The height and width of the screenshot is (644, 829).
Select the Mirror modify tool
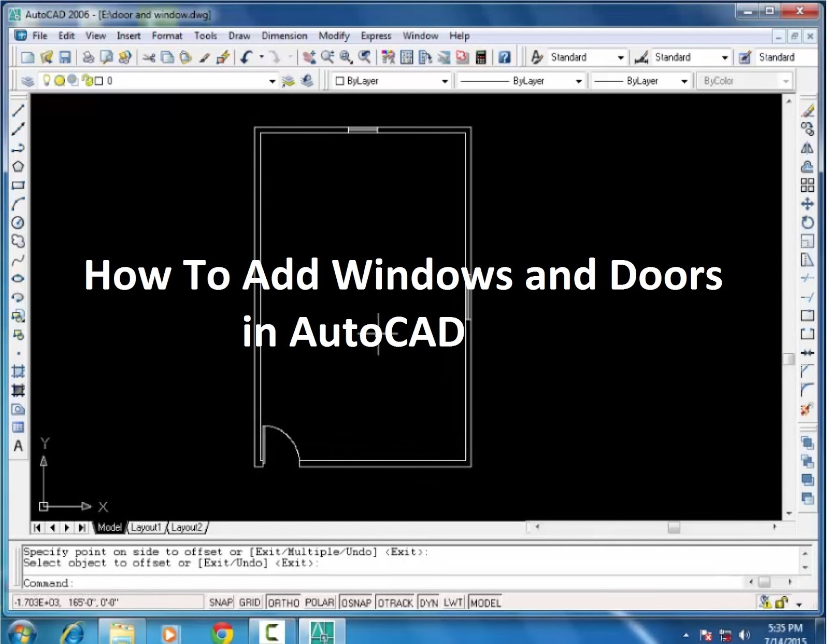coord(807,148)
